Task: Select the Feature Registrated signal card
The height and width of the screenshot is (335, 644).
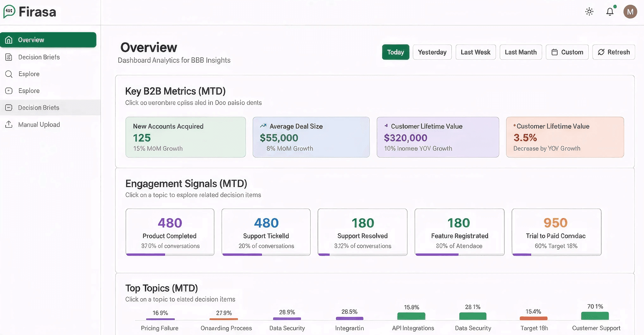Action: pos(460,232)
